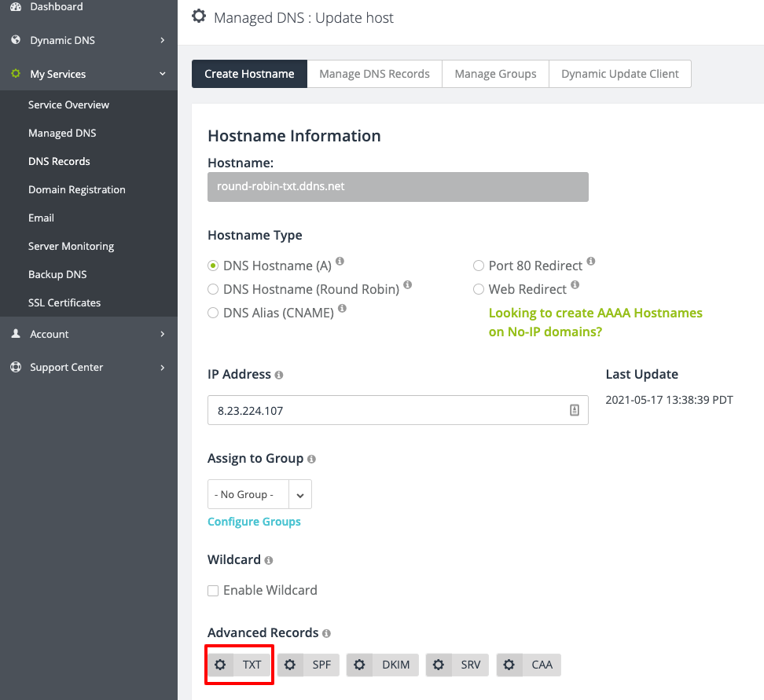Click the contact card icon in IP field
764x700 pixels.
pos(575,410)
